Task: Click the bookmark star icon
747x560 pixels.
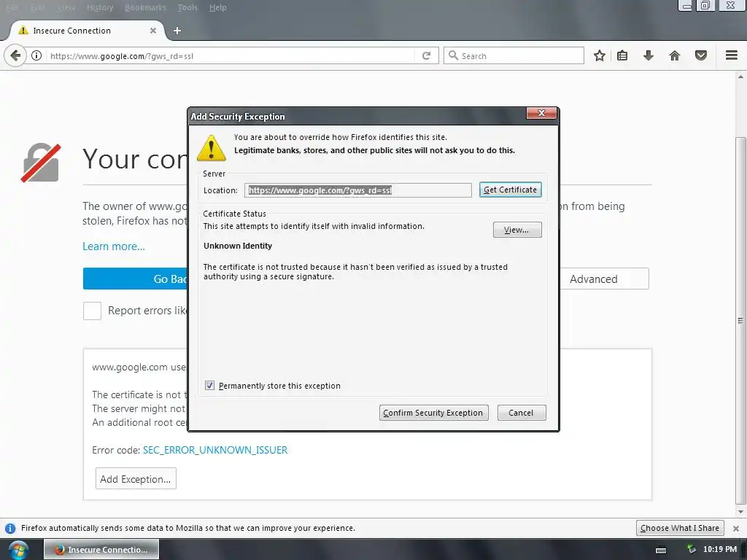Action: [x=600, y=55]
